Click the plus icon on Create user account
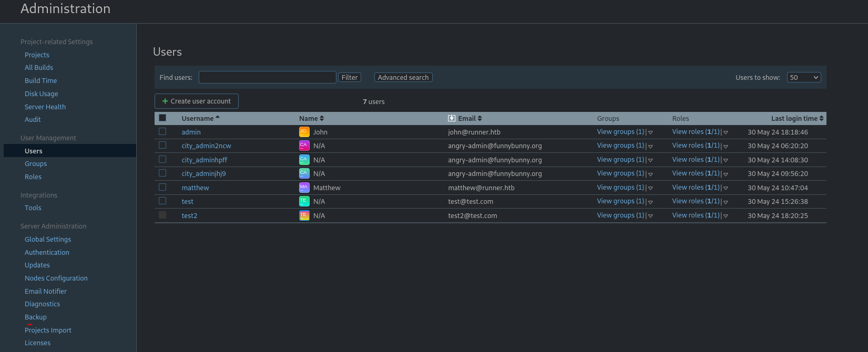Viewport: 868px width, 352px height. click(x=165, y=101)
